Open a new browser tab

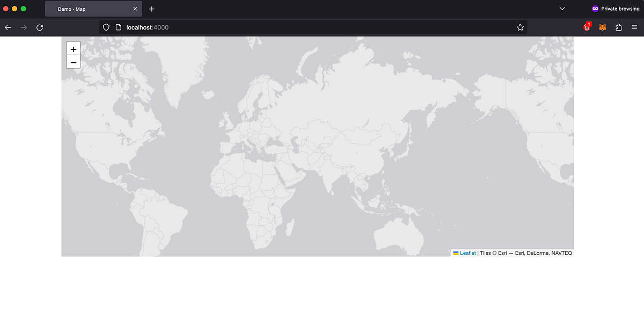point(152,9)
